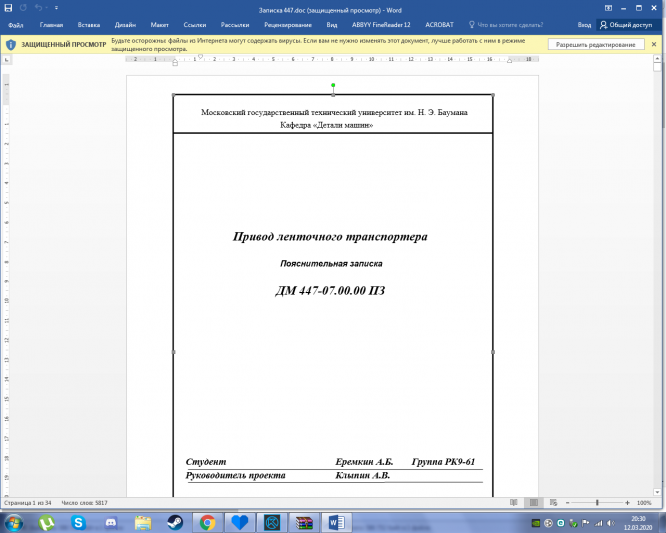The image size is (666, 533).
Task: Open uTorrent from the taskbar
Action: [46, 522]
